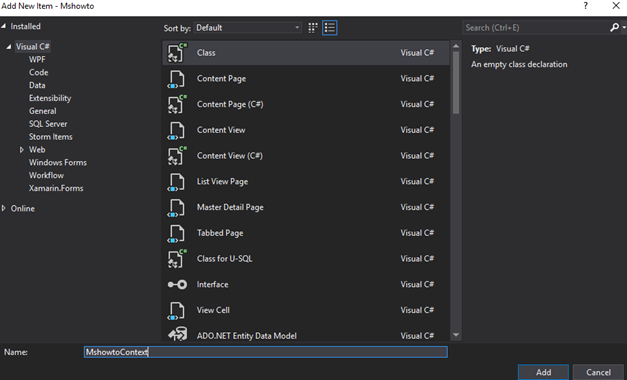Collapse the Visual C# node arrow
Image resolution: width=627 pixels, height=380 pixels.
coord(8,46)
